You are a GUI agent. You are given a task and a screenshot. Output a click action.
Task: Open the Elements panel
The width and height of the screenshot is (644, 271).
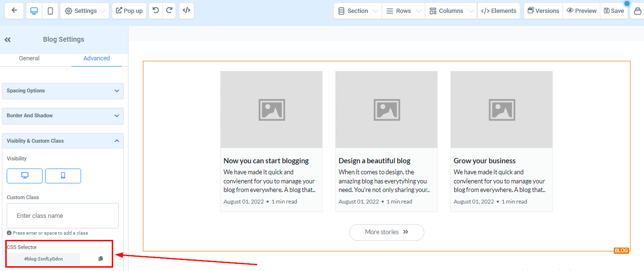(499, 11)
